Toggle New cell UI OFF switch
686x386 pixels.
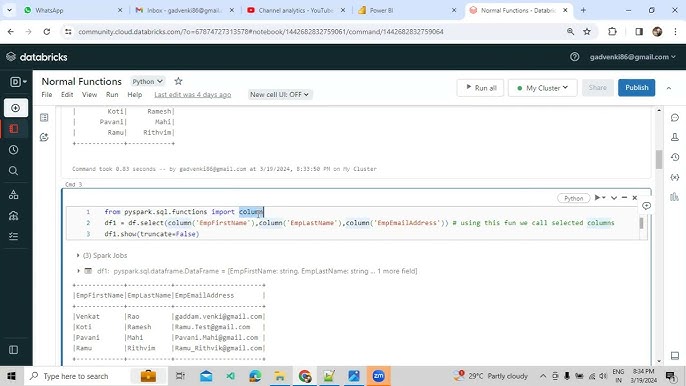point(279,95)
